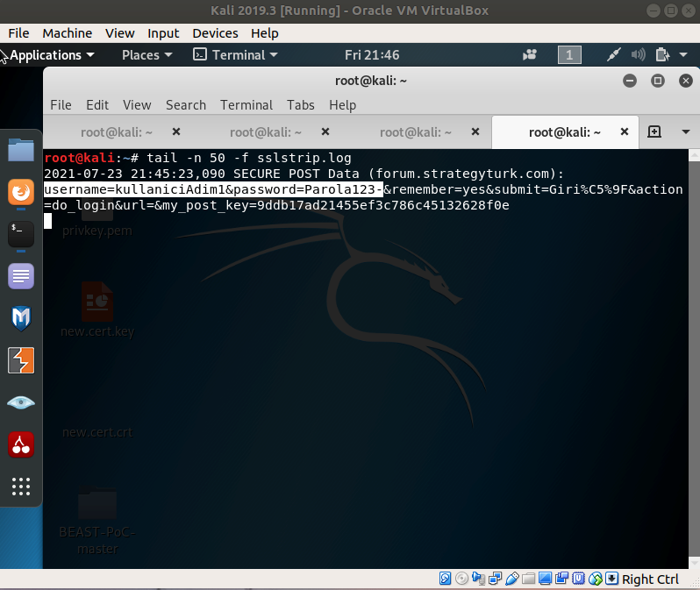Close the active fourth terminal tab
Screen dimensions: 700x590
tap(625, 132)
